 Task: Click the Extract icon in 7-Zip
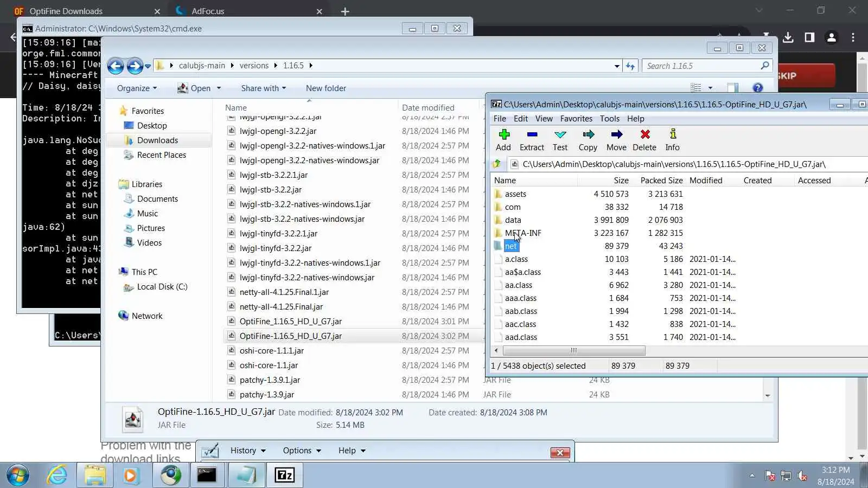pyautogui.click(x=532, y=140)
